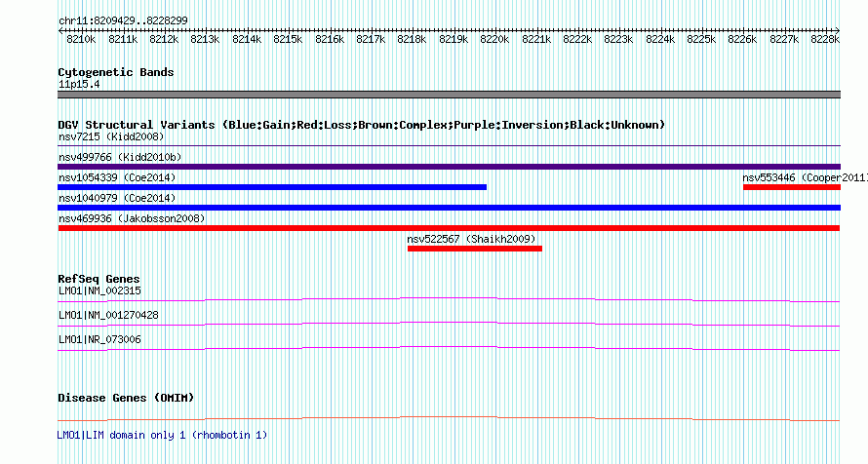The image size is (868, 464).
Task: Click the LMO1|NR_073006 gene label
Action: coord(99,339)
